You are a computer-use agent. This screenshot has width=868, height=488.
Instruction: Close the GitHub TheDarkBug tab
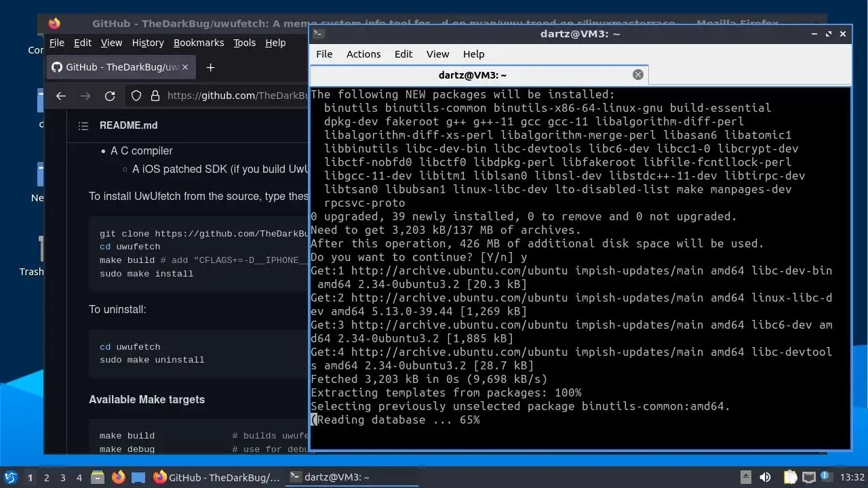point(185,67)
